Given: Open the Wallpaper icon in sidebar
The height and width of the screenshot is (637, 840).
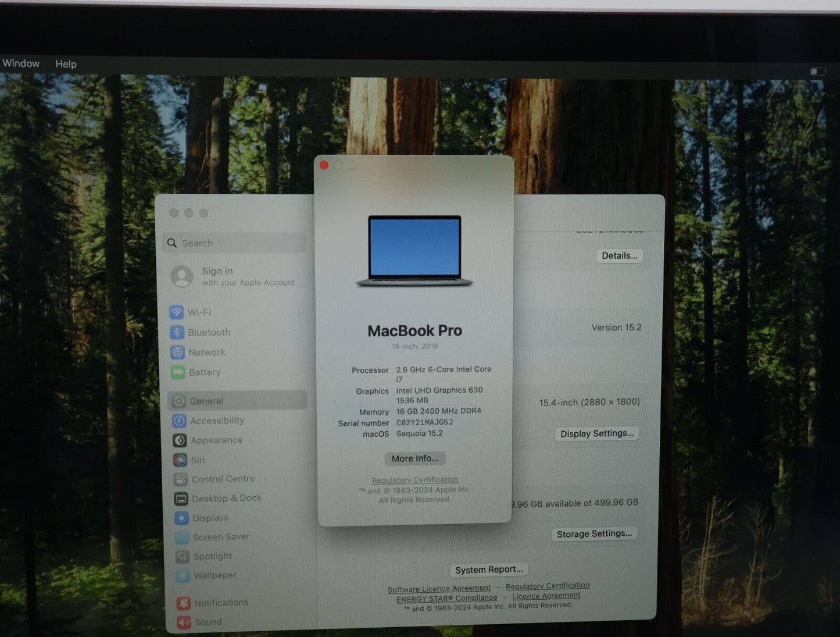Looking at the screenshot, I should tap(183, 575).
